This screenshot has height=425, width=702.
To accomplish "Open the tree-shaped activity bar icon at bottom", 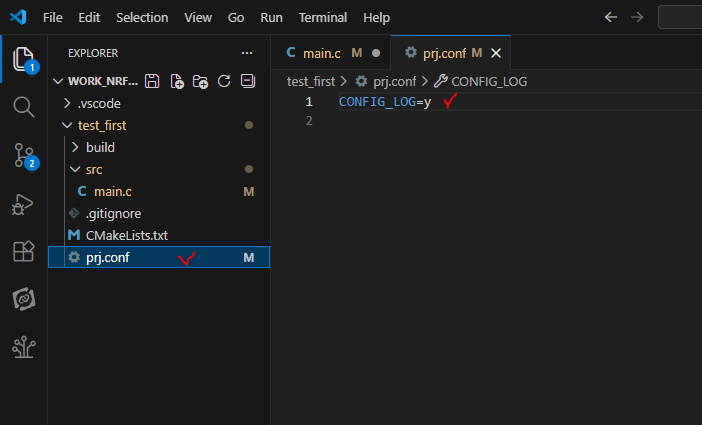I will [x=23, y=347].
